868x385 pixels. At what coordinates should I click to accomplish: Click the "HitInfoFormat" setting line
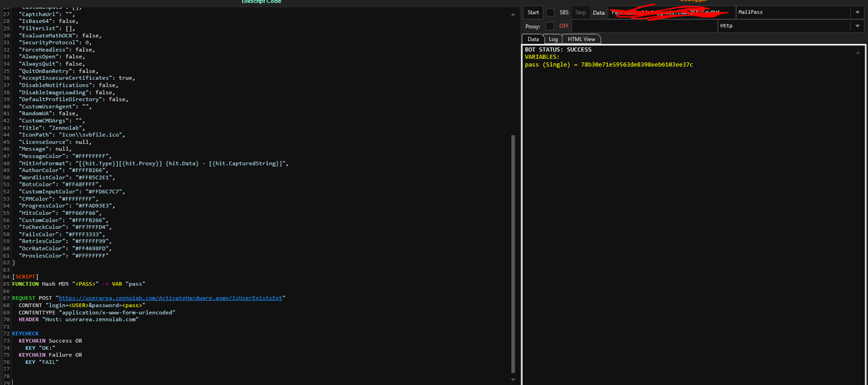click(154, 163)
